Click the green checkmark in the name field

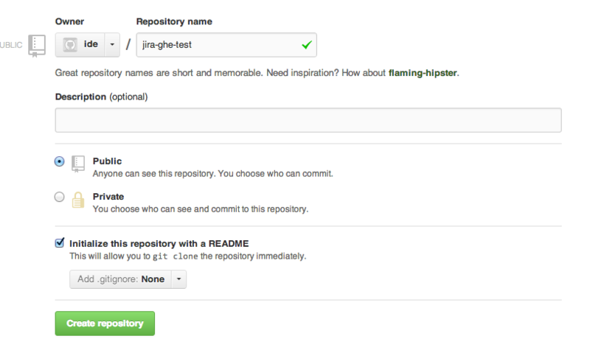pos(306,46)
